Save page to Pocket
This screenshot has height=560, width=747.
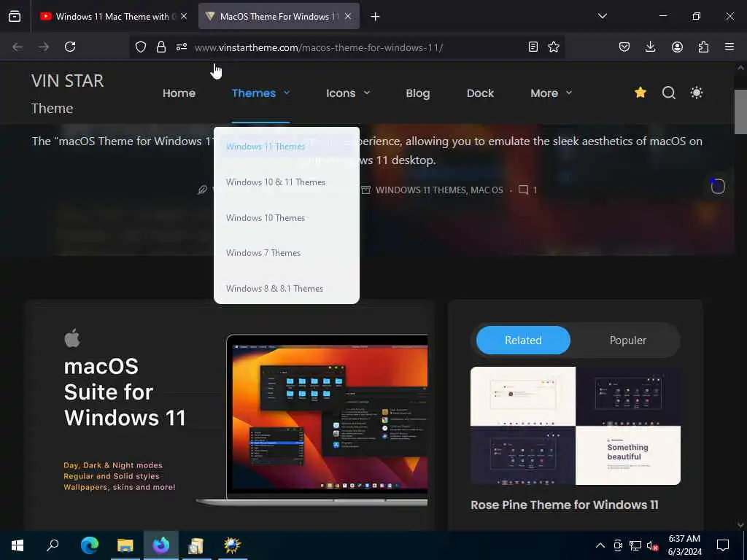pyautogui.click(x=624, y=47)
